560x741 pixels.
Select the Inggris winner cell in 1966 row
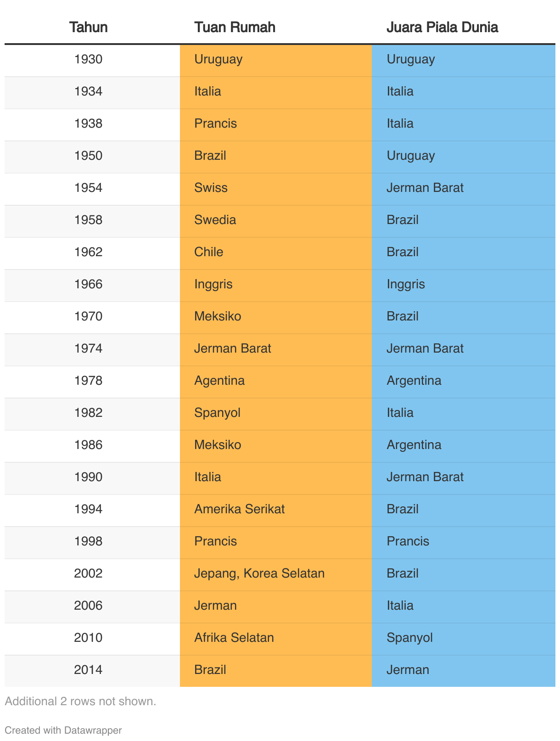point(464,285)
